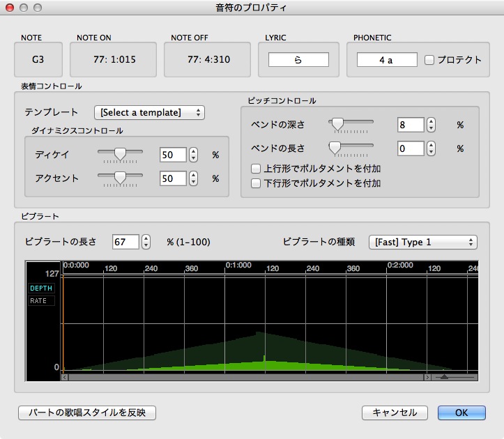Click the ベンドの長さ value field

[411, 148]
